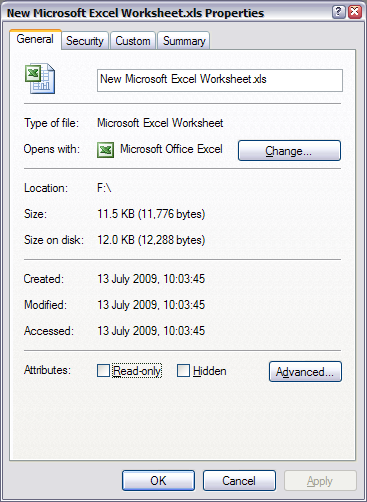Screen dimensions: 367x502
Task: Open the Custom tab
Action: [133, 41]
